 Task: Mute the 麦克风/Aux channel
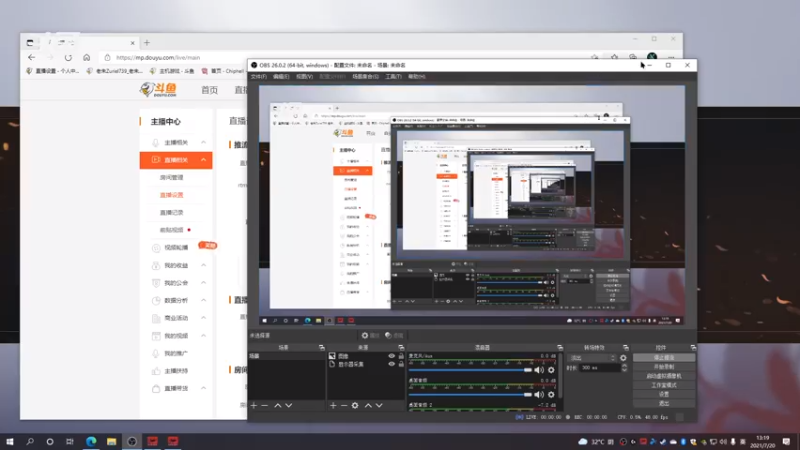click(539, 370)
